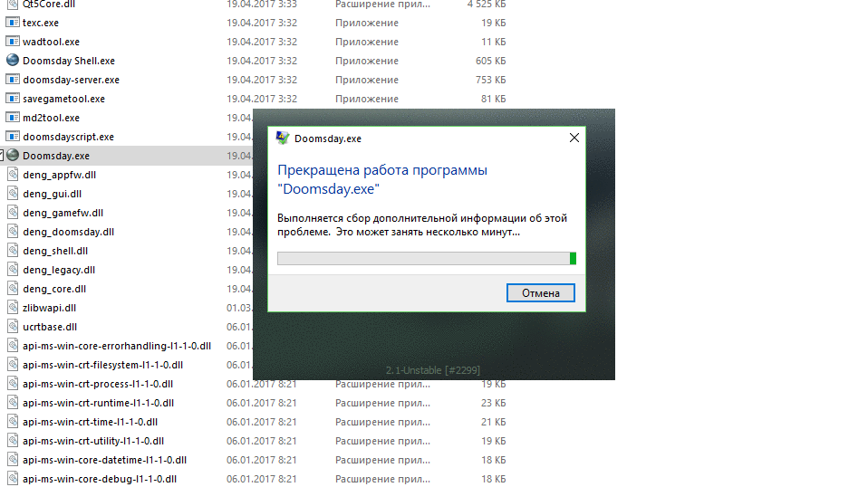Viewport: 868px width, 487px height.
Task: Click the Doomsday.exe dialog title icon
Action: [x=283, y=138]
